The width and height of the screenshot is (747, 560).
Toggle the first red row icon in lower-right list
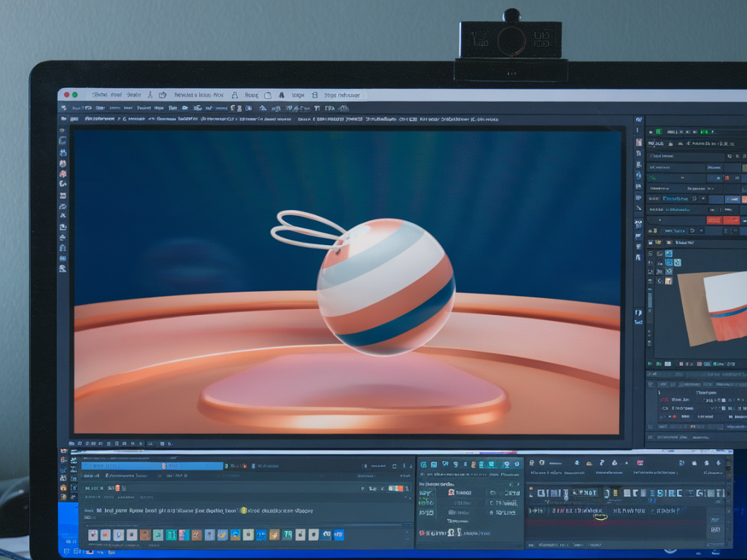(663, 400)
